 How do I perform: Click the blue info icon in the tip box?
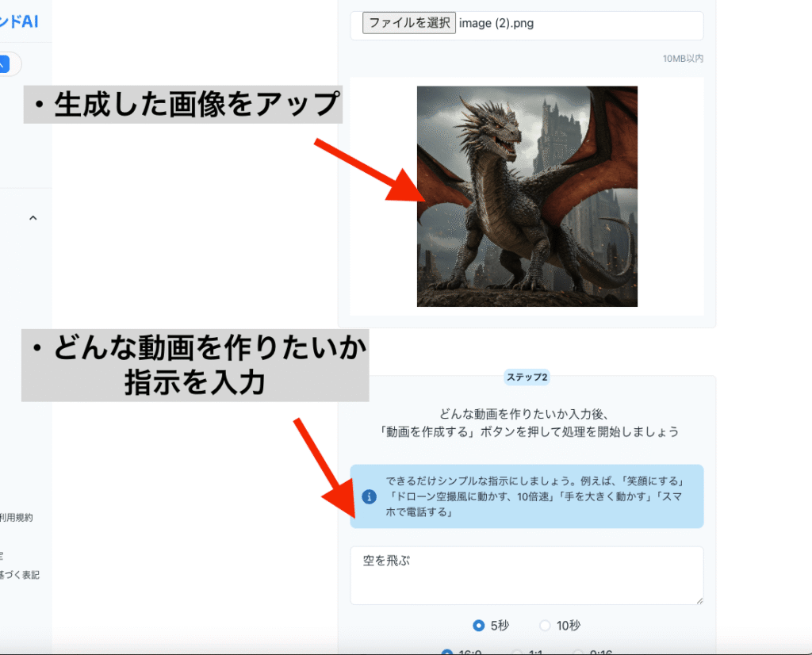[369, 496]
